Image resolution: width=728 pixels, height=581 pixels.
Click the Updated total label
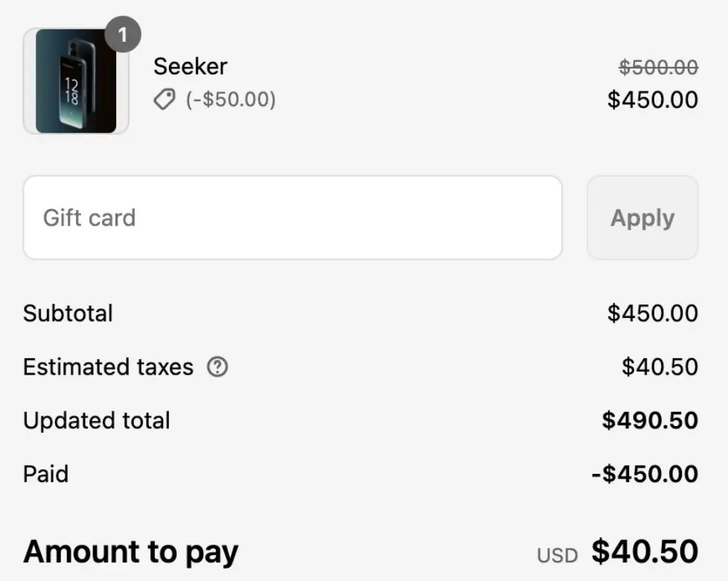click(x=97, y=421)
